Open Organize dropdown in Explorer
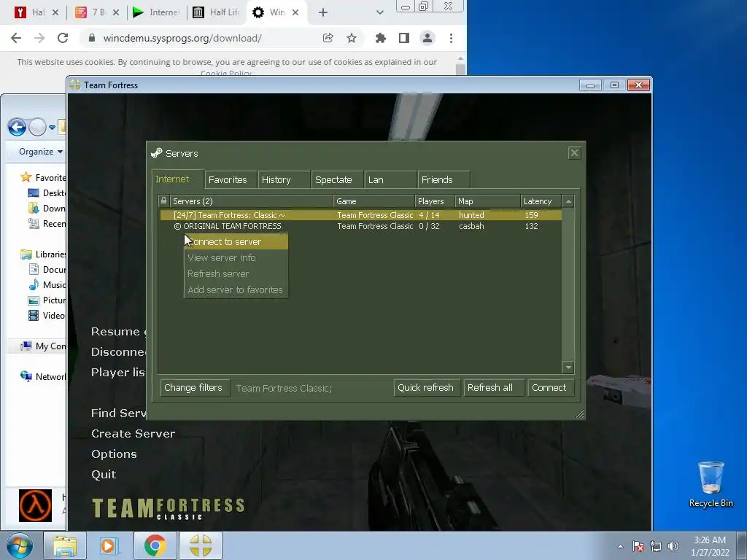The image size is (747, 560). click(x=41, y=152)
